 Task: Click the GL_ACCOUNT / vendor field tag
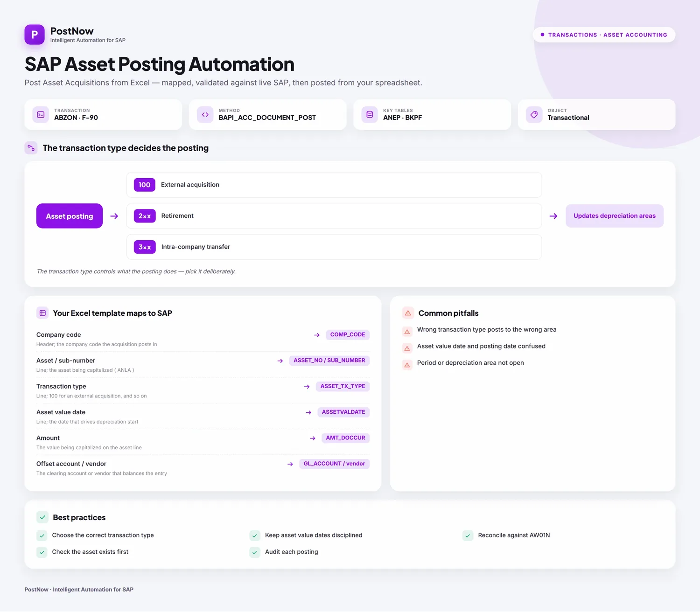tap(334, 464)
